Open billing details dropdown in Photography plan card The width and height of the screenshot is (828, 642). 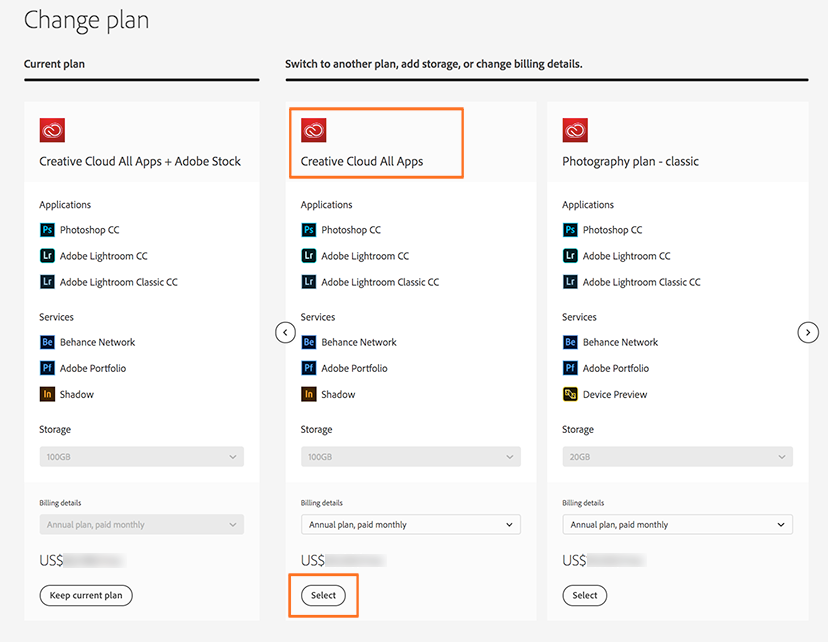tap(678, 524)
